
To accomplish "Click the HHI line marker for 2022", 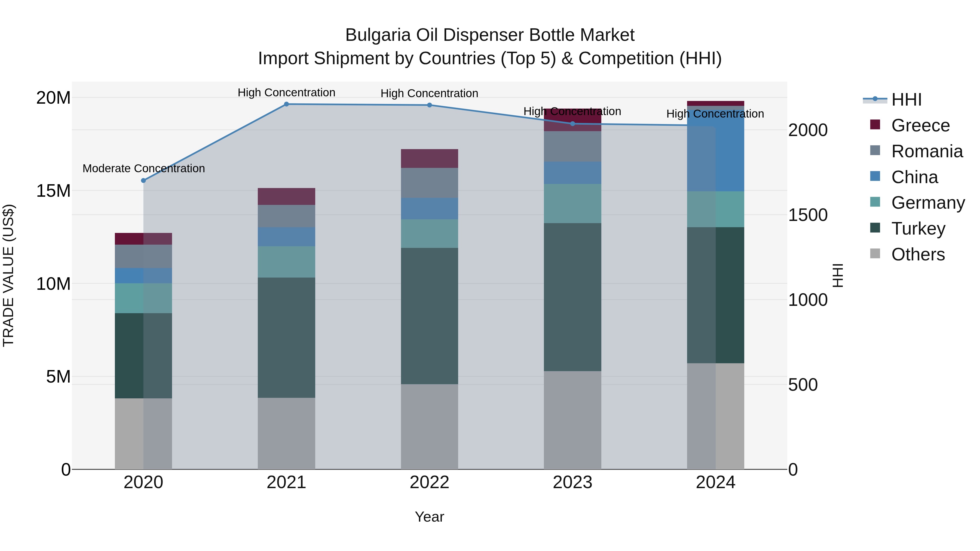I will pyautogui.click(x=430, y=105).
